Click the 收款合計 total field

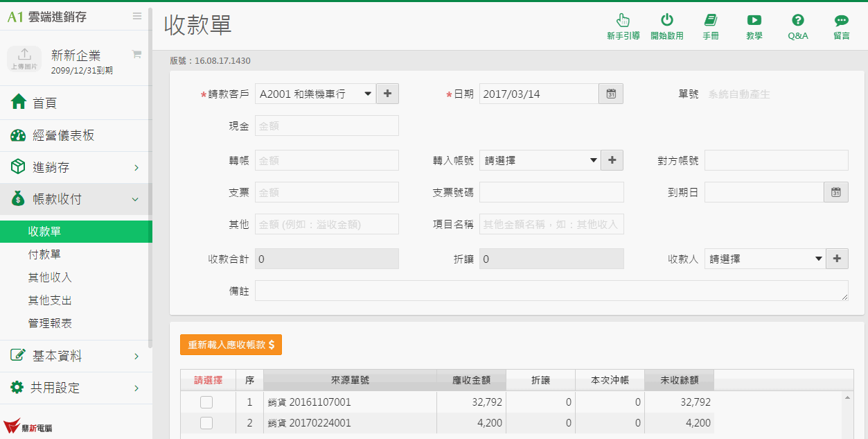point(327,259)
